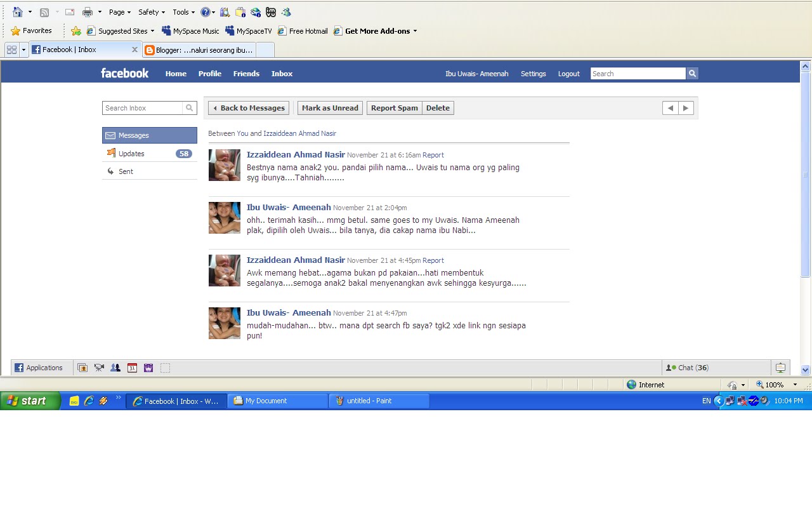Click the add-to-favorites star with green arrow
Screen dimensions: 812x508
point(76,30)
